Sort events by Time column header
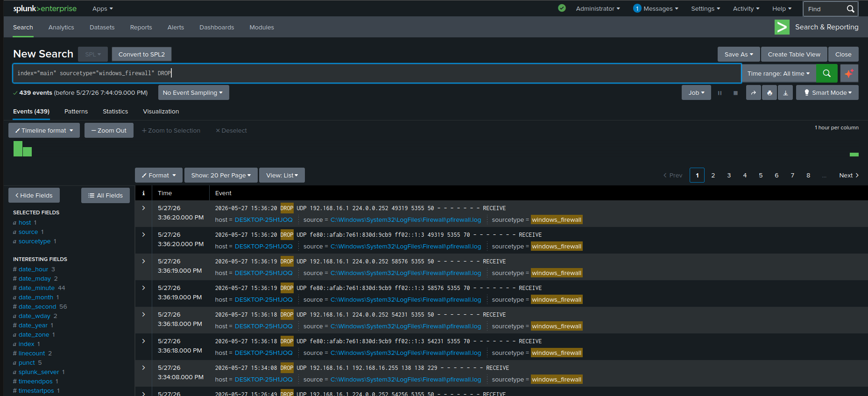This screenshot has width=868, height=396. click(165, 193)
